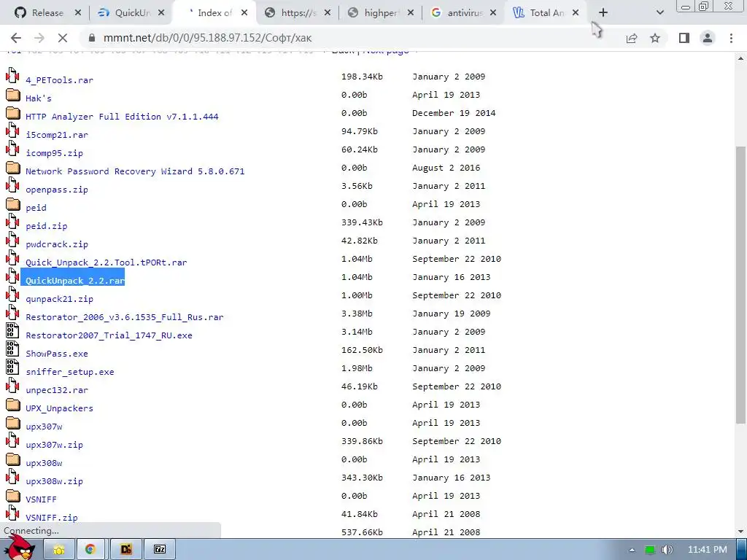Open the Chrome profile avatar menu
This screenshot has width=747, height=560.
pyautogui.click(x=708, y=38)
